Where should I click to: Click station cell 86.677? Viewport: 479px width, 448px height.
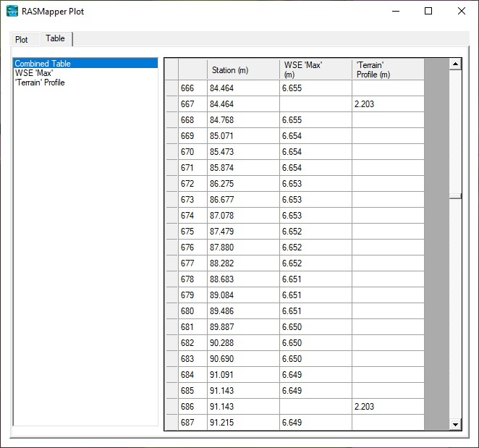pos(243,200)
